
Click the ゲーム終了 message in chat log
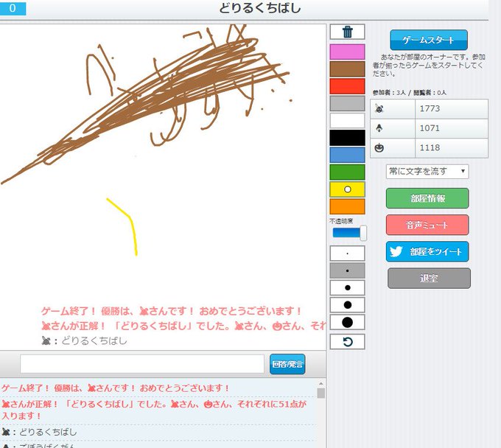116,388
